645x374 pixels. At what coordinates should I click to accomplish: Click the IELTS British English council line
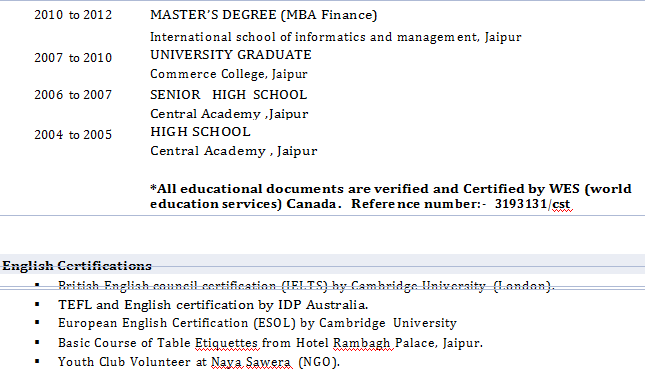point(306,286)
